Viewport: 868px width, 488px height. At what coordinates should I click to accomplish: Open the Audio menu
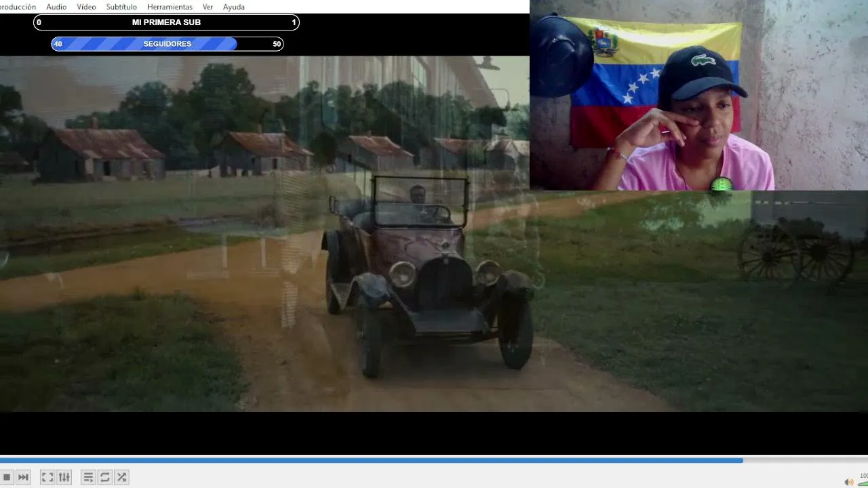click(x=56, y=7)
